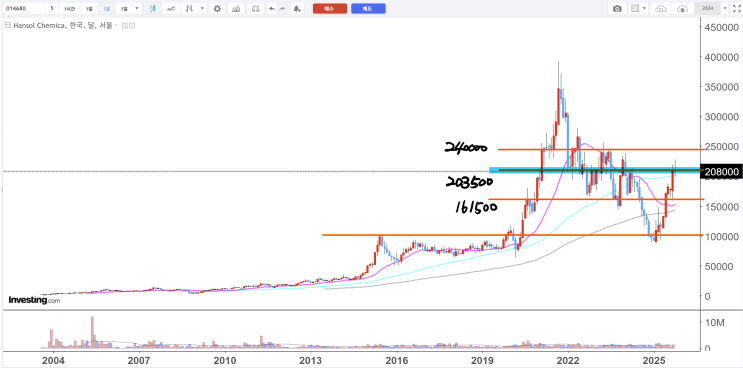Take a chart snapshot with camera icon
Image resolution: width=743 pixels, height=368 pixels.
pos(617,9)
